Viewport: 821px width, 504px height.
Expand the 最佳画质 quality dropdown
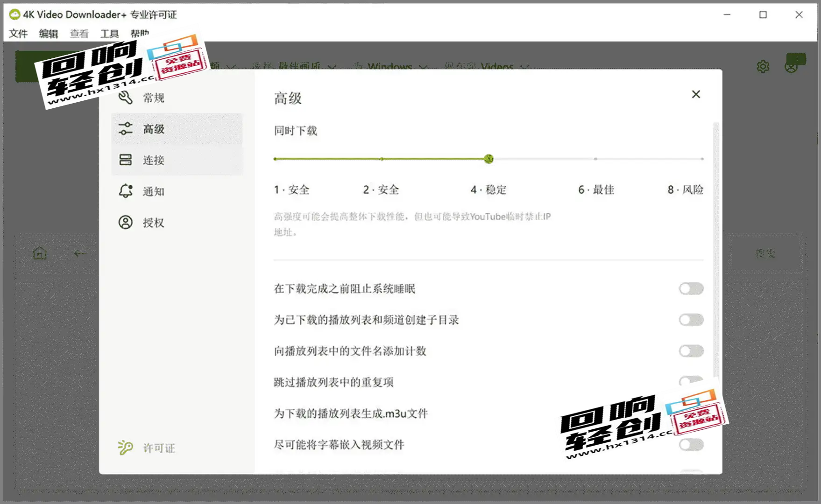pos(307,66)
